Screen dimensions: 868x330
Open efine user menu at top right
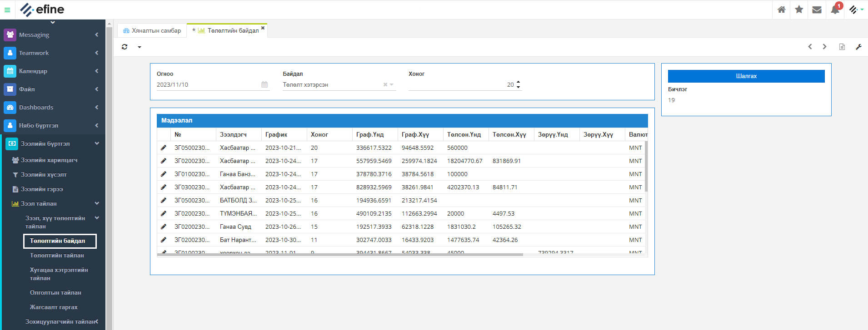click(856, 10)
